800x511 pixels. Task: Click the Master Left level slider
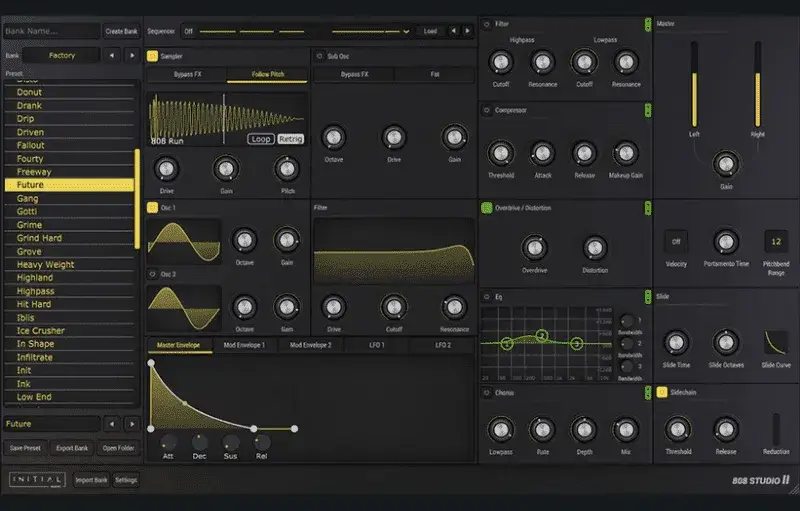tap(694, 84)
